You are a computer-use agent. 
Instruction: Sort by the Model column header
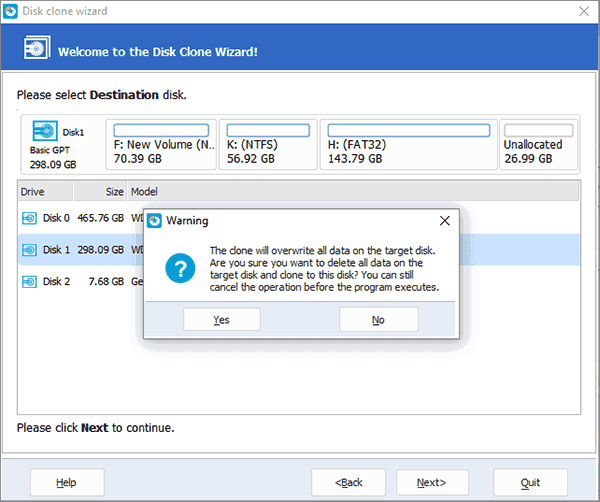click(353, 191)
